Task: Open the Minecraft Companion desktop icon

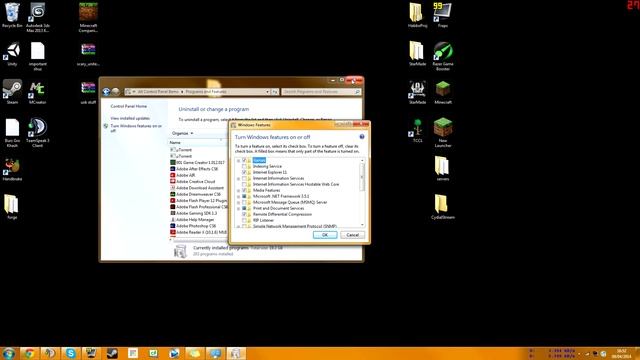Action: click(x=88, y=17)
